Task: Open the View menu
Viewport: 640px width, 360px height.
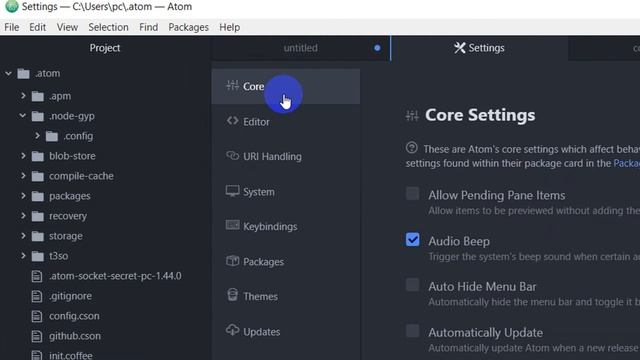Action: click(x=67, y=27)
